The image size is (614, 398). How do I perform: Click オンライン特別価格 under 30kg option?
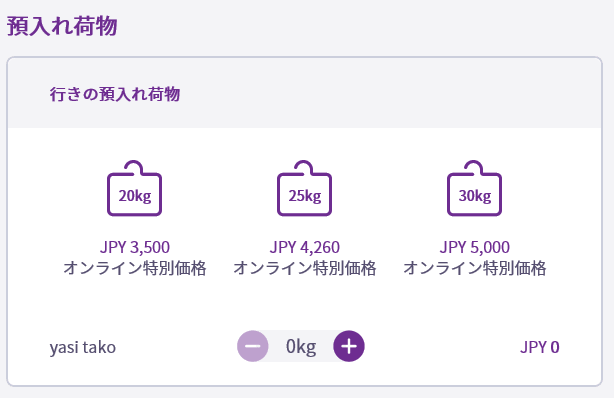coord(475,268)
